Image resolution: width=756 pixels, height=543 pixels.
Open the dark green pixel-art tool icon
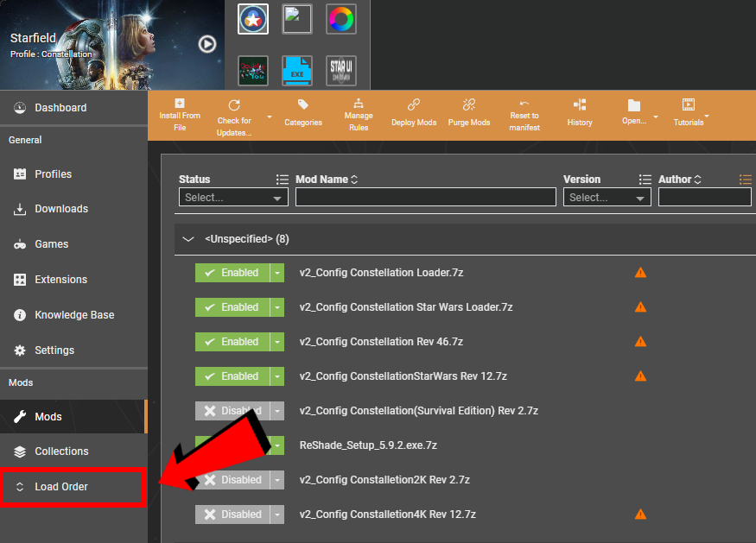(253, 71)
